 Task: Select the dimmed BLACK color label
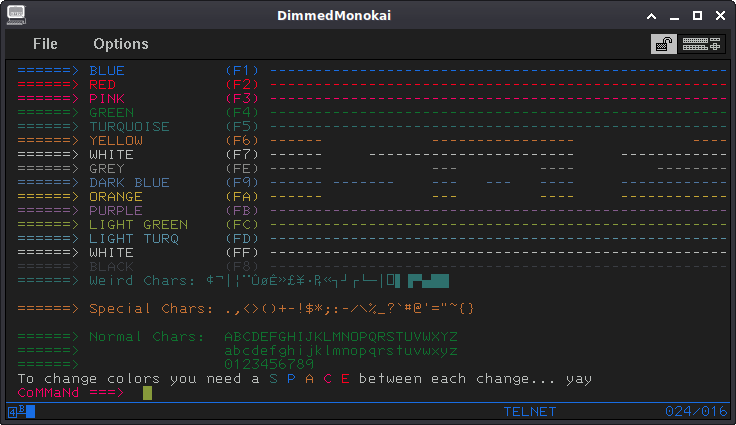(112, 267)
